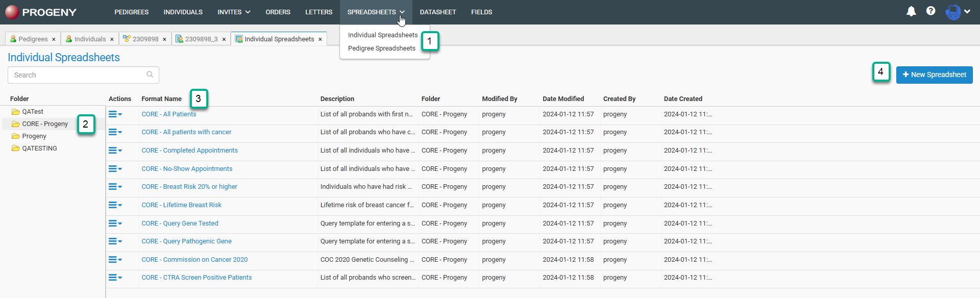This screenshot has height=298, width=980.
Task: Collapse the Spreadsheets dropdown menu
Action: tap(376, 12)
